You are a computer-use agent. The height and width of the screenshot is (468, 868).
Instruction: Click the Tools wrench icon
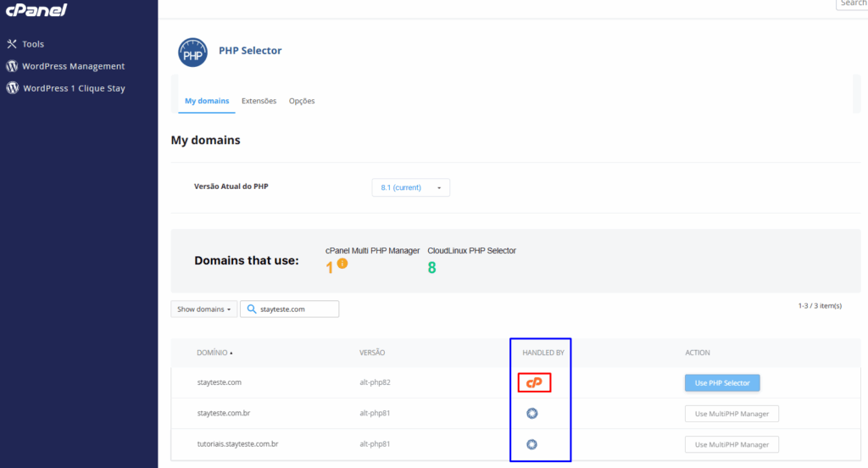tap(12, 44)
